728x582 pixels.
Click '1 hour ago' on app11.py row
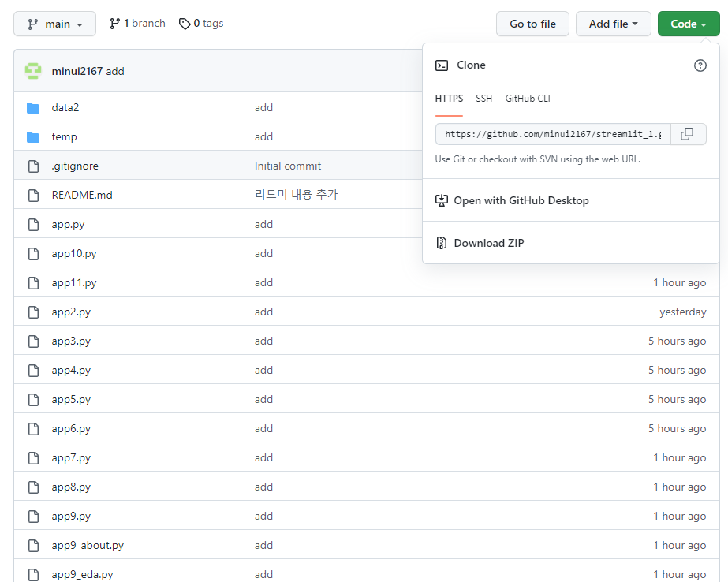click(x=680, y=283)
